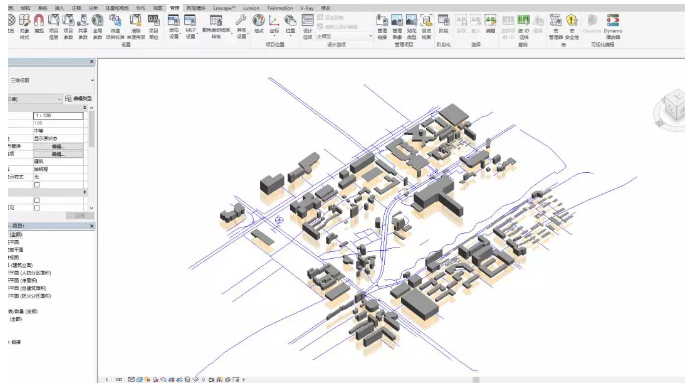Viewport: 691px width, 390px height.
Task: Launch the Dynamo Player icon
Action: coord(613,26)
